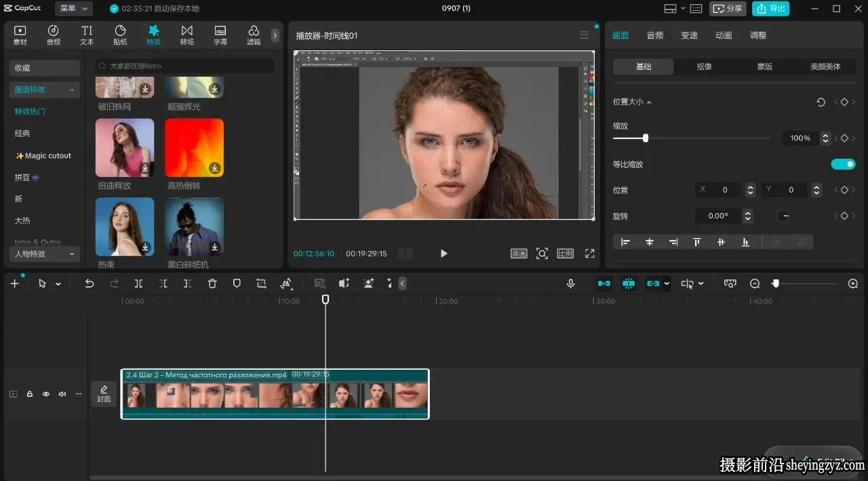Switch to the 变速 speed tab
The width and height of the screenshot is (868, 481).
689,35
